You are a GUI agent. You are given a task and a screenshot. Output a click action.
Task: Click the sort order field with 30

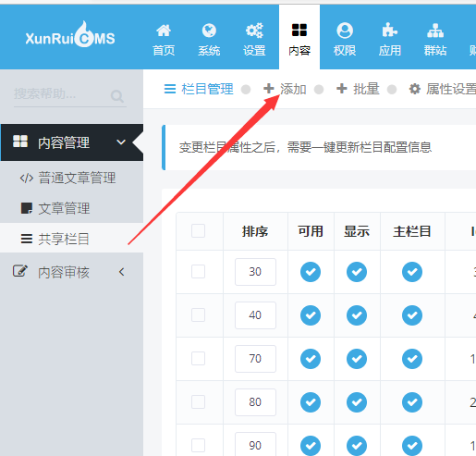[255, 272]
